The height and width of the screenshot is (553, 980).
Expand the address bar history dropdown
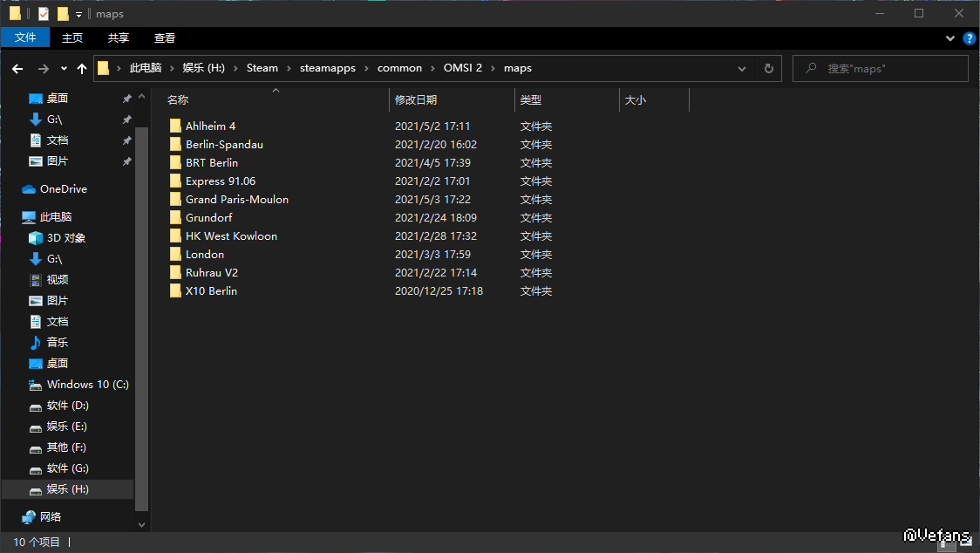(742, 68)
